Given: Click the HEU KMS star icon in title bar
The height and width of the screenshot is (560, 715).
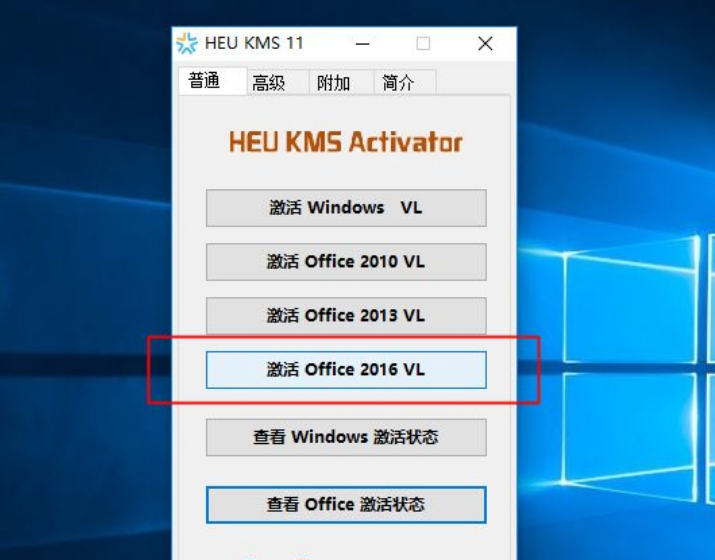Looking at the screenshot, I should coord(187,43).
